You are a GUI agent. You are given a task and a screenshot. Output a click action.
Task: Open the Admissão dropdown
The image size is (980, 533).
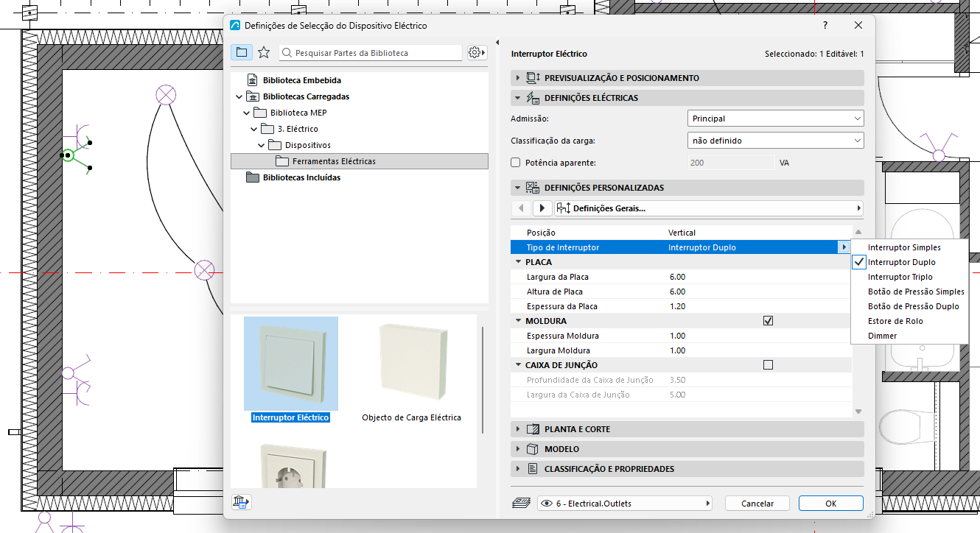tap(775, 119)
